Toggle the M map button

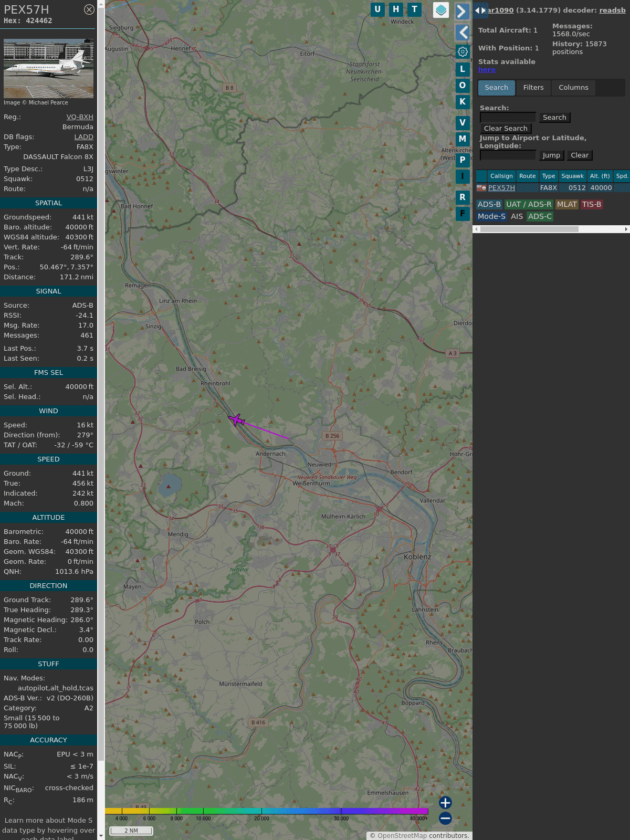(x=463, y=139)
